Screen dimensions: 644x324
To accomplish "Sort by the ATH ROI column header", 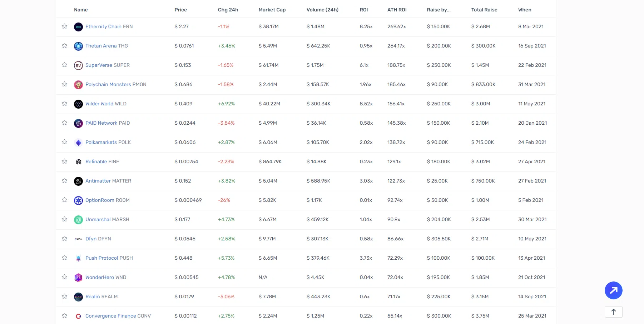I will click(x=397, y=10).
